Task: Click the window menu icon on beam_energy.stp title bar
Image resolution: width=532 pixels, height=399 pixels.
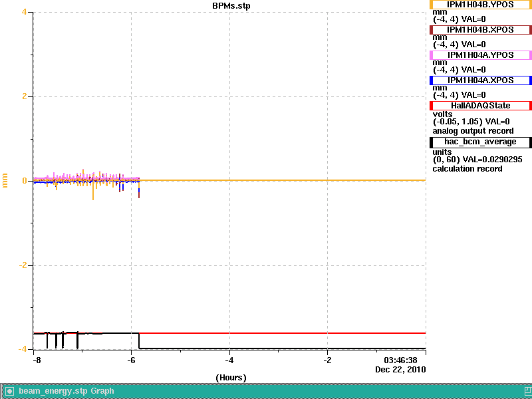Action: pyautogui.click(x=9, y=391)
